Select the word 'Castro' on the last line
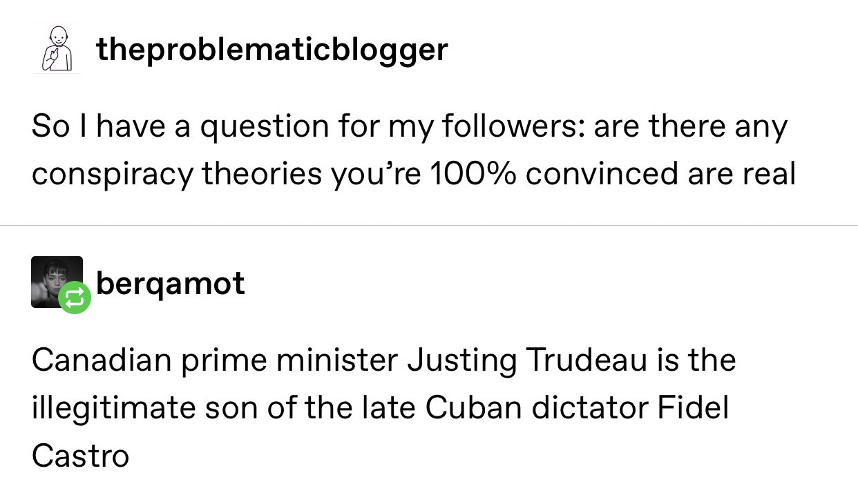 [x=80, y=456]
